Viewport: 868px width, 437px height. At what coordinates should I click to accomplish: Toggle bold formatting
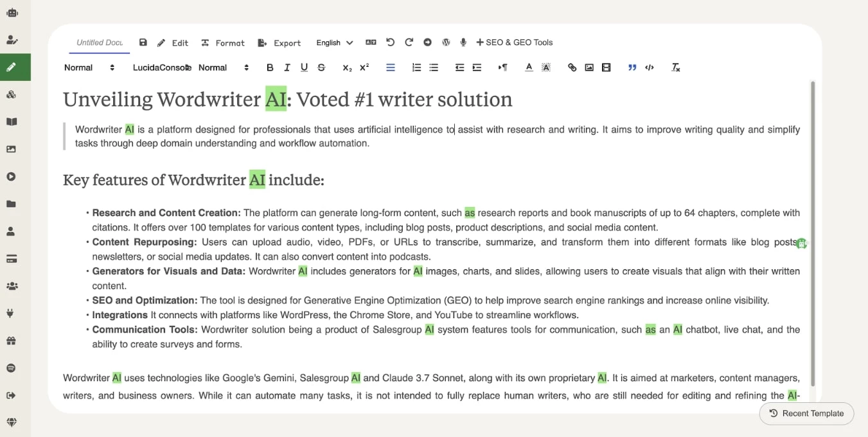click(270, 67)
